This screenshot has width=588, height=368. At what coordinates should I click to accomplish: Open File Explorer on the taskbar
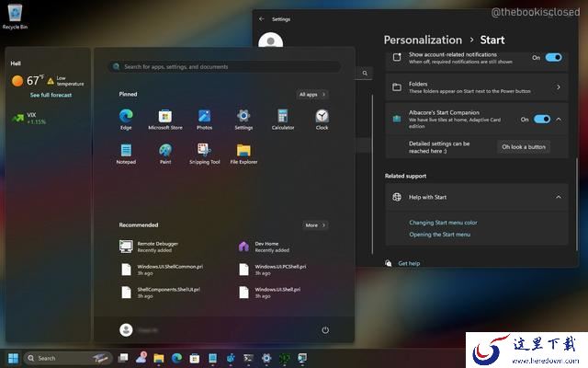pos(159,358)
